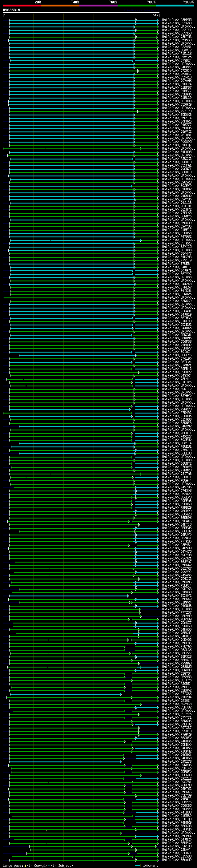197x868 pixels.
Task: Select hit label UniRef100_Q75C13
Action: click(x=177, y=450)
